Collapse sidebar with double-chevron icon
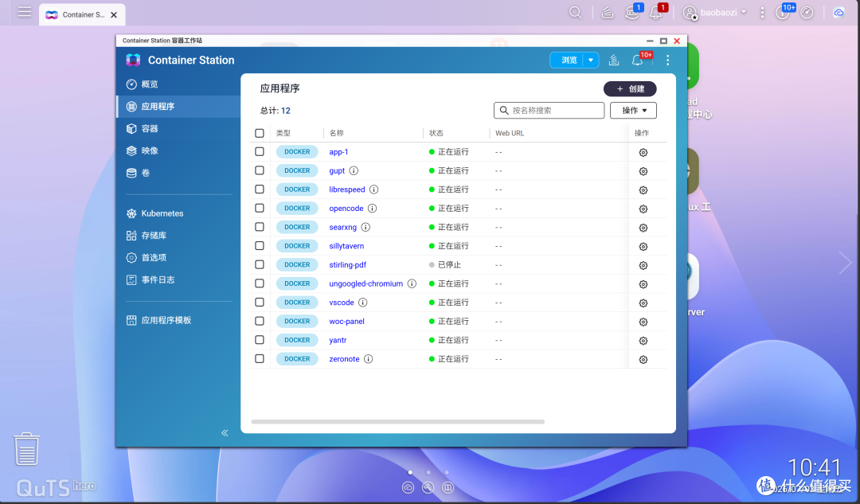The width and height of the screenshot is (860, 504). tap(225, 432)
